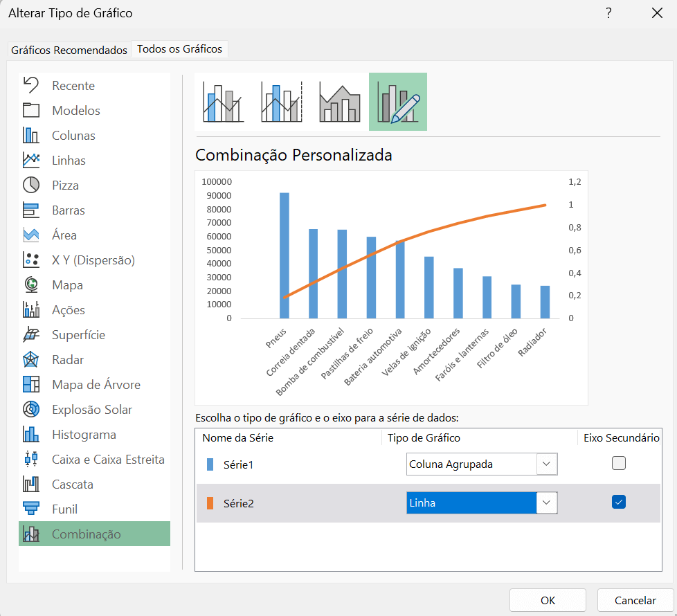The image size is (677, 616).
Task: Pick clustered column-line combo subtype
Action: pos(223,102)
